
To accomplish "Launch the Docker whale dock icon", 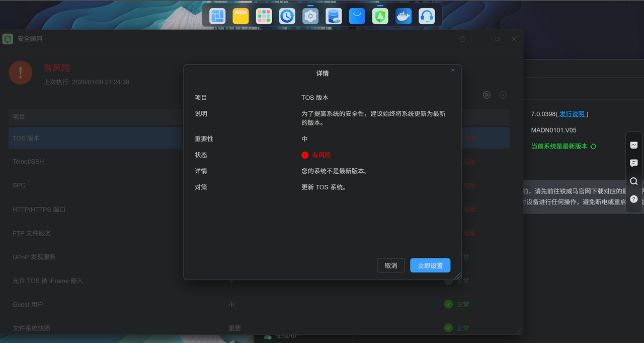I will tap(403, 16).
